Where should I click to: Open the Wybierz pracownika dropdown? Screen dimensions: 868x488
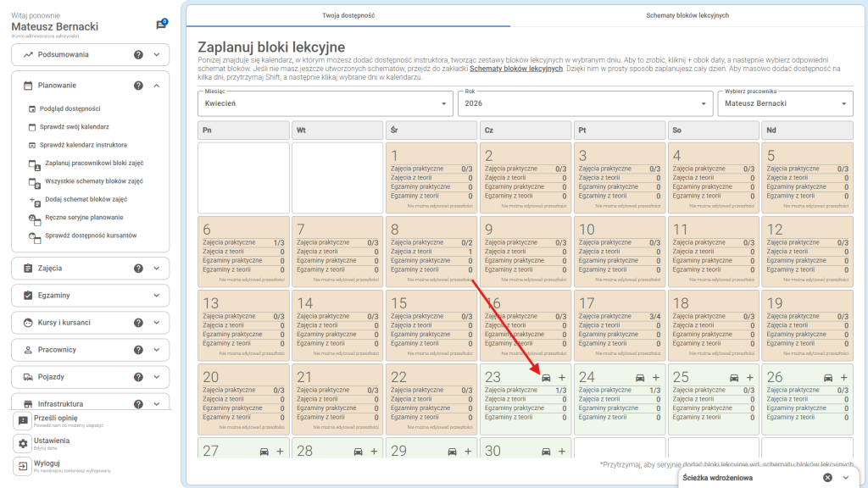point(784,104)
